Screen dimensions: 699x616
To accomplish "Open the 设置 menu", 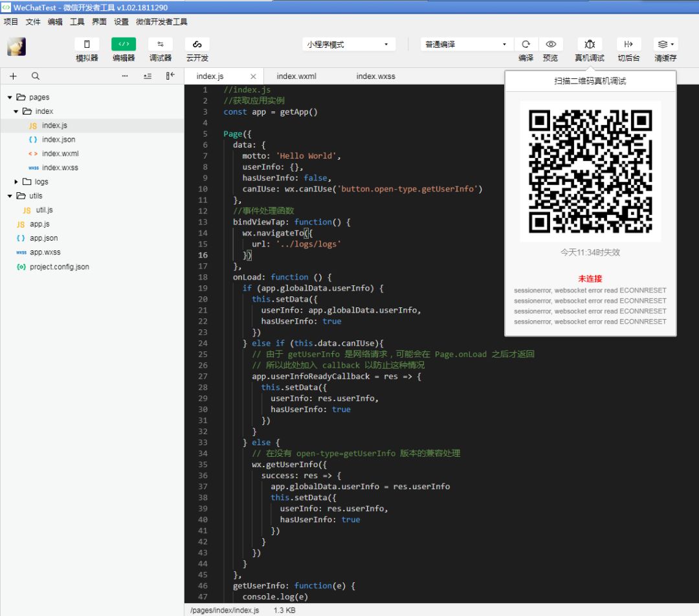I will pyautogui.click(x=121, y=22).
